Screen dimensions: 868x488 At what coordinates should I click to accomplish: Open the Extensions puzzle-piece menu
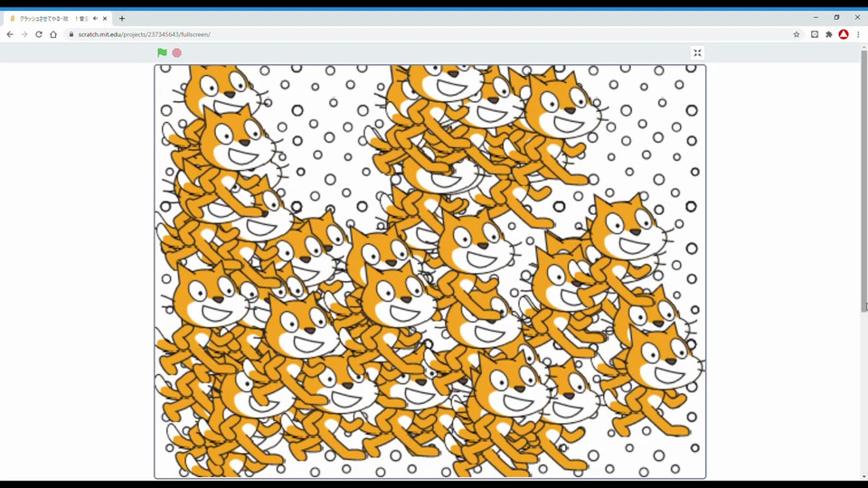(x=829, y=34)
